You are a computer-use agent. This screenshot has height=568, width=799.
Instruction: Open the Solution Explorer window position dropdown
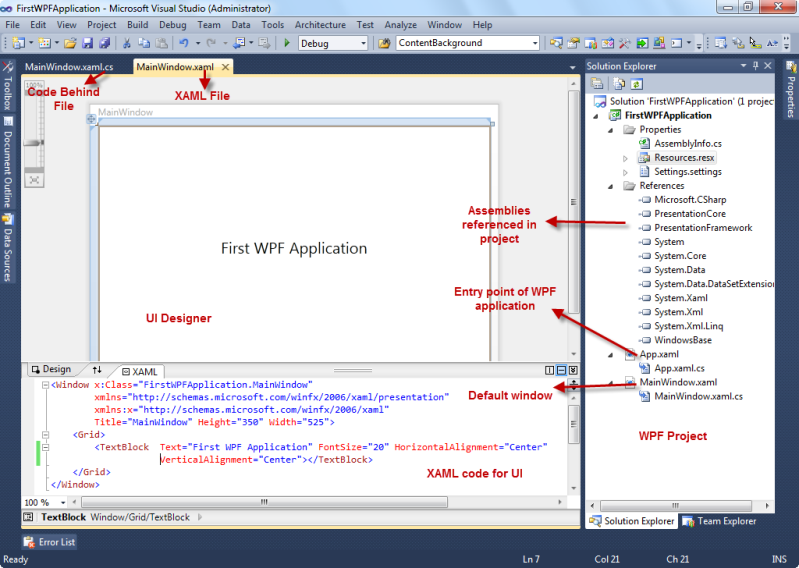click(x=743, y=66)
